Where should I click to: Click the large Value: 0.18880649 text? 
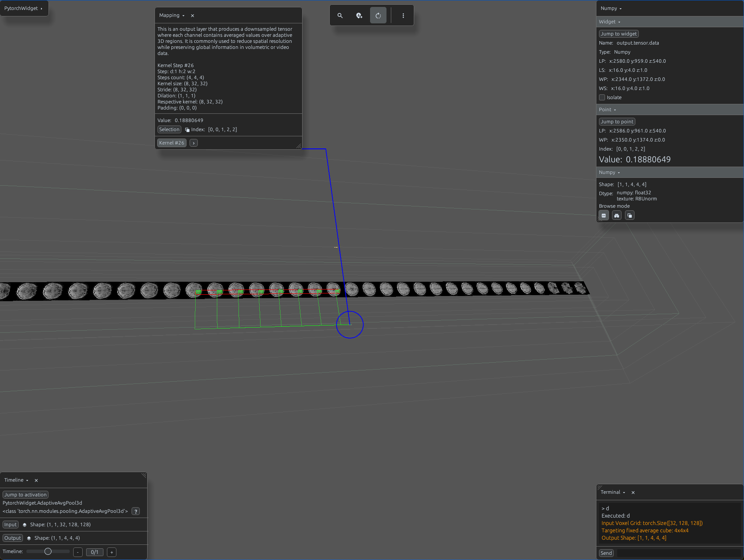(x=634, y=160)
